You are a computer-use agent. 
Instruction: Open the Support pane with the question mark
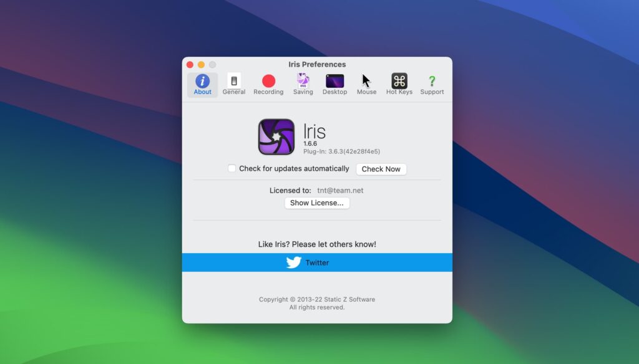pos(432,84)
